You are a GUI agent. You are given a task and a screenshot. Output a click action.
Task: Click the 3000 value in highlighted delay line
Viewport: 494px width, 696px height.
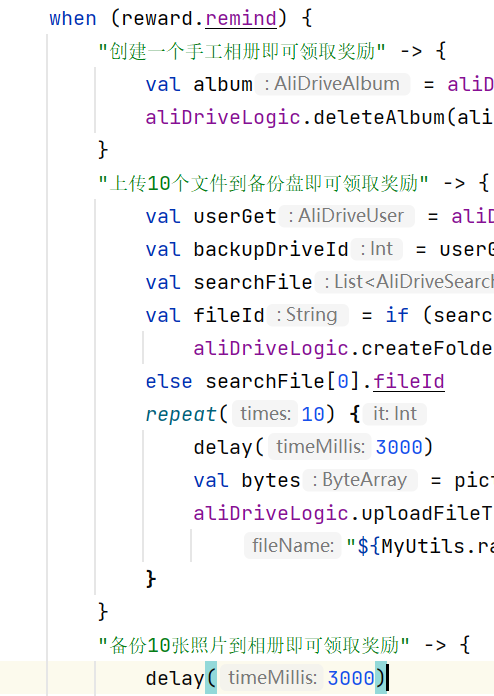coord(351,678)
